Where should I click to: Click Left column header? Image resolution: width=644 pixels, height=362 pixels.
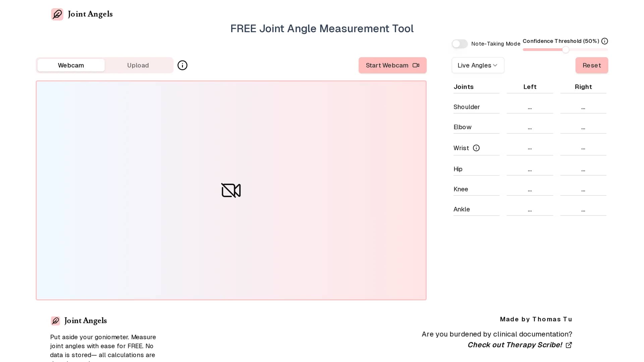pyautogui.click(x=530, y=87)
